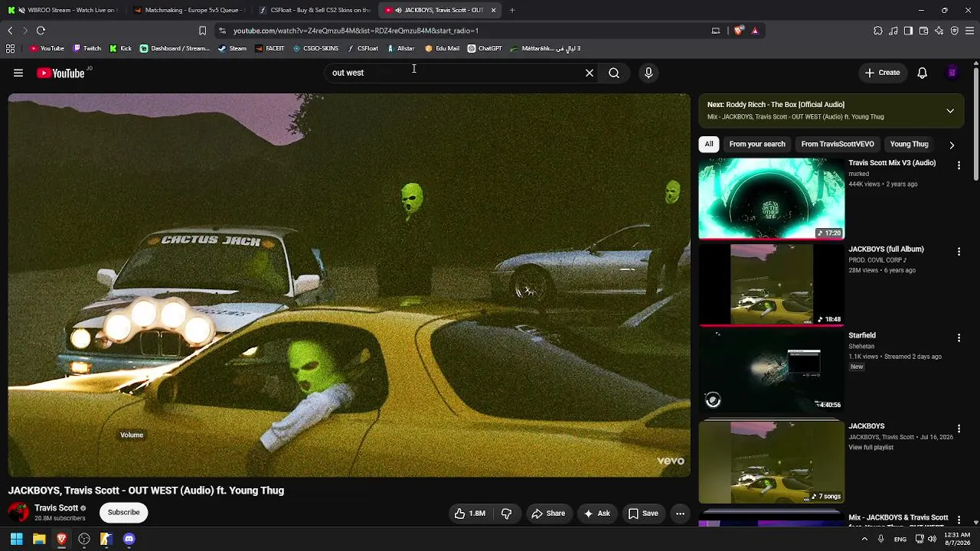The image size is (980, 551).
Task: Open the bookmarks bar apps grid
Action: point(10,48)
